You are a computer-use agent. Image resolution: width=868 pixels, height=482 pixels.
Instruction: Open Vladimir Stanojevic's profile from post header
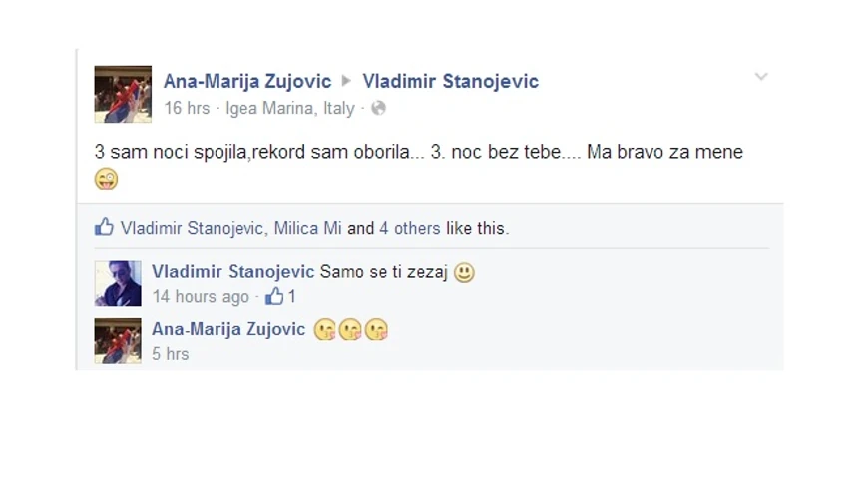450,81
